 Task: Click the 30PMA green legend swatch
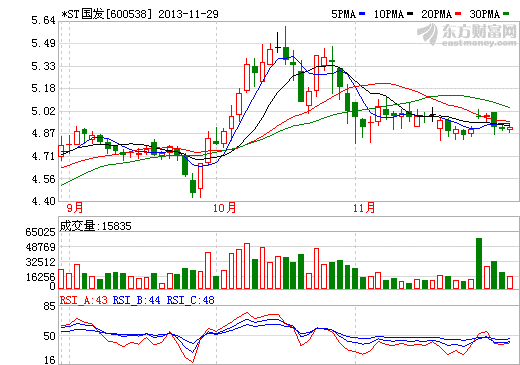click(x=506, y=14)
